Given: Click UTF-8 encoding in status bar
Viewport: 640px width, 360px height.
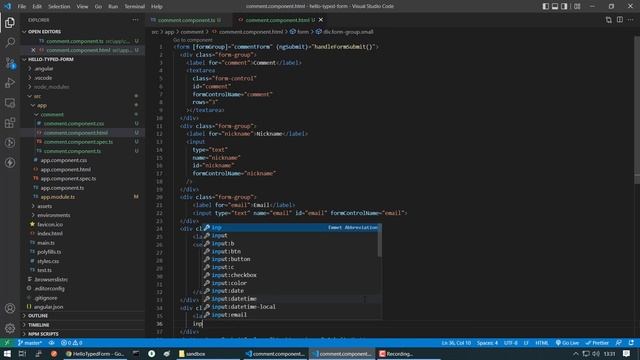Looking at the screenshot, I should click(x=510, y=343).
